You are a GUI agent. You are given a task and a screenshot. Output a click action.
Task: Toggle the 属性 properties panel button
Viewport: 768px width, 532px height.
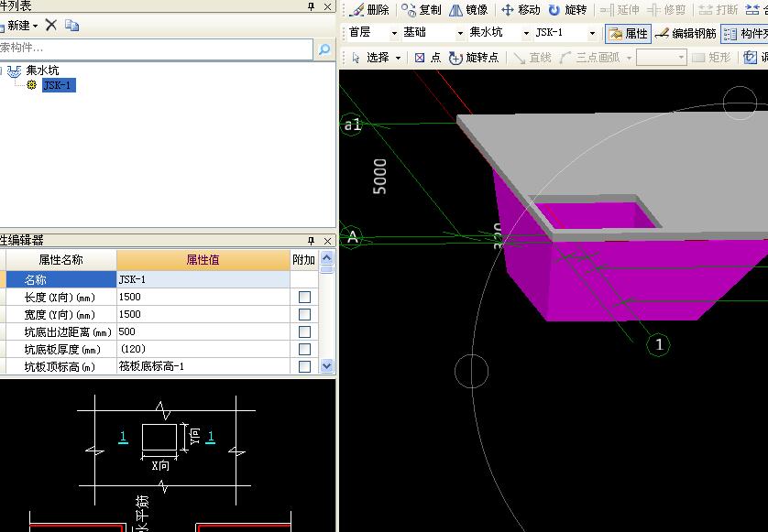(x=628, y=33)
